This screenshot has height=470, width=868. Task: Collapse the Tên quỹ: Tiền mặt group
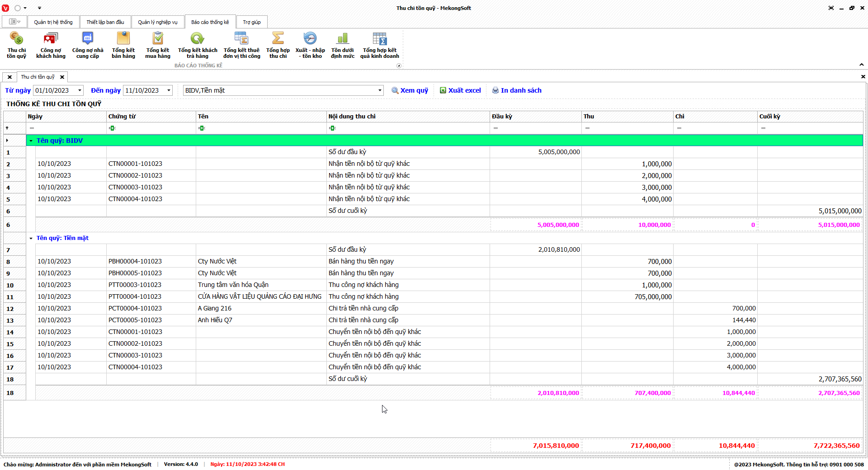pos(31,238)
